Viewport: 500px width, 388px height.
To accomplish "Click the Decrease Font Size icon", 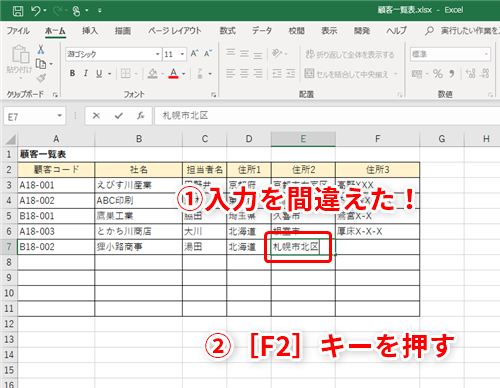I will click(208, 54).
